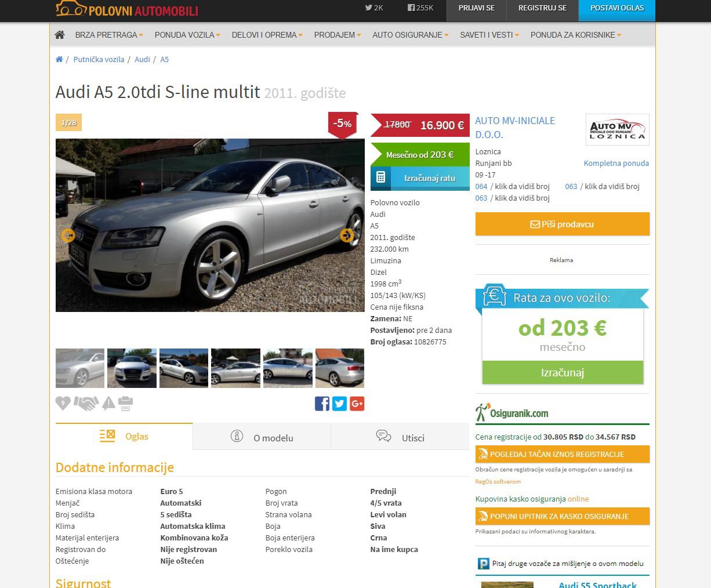Click the ad title Audi A5 2.0tdi S-line multit
Viewport: 711px width, 588px height.
click(x=158, y=92)
